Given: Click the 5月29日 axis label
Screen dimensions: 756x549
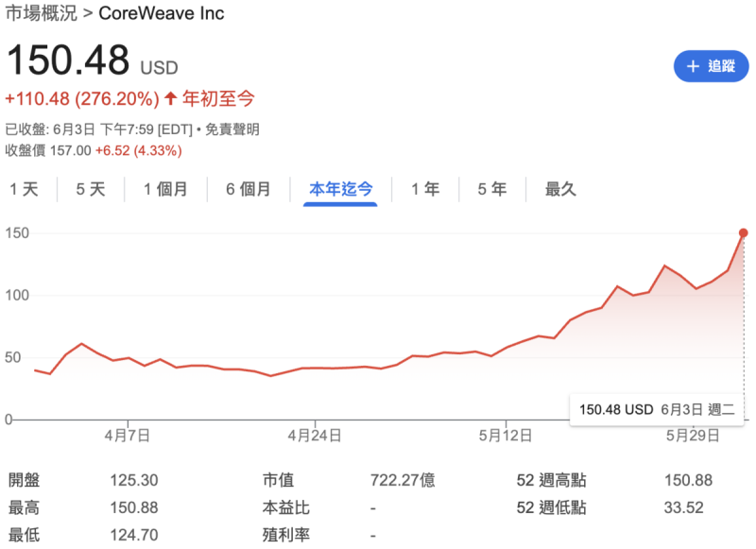Looking at the screenshot, I should (x=693, y=436).
